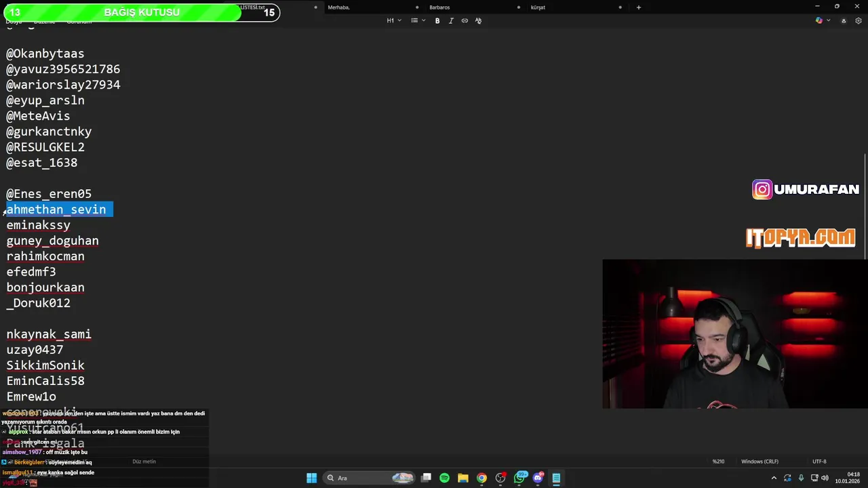Click the microphone icon in the system tray
Screen dimensions: 868x488
point(801,478)
